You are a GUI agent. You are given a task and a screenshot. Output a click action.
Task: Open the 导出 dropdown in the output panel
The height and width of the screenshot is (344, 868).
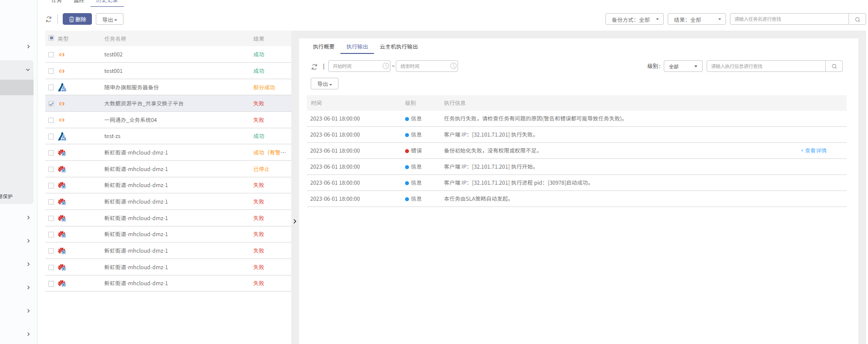[324, 84]
